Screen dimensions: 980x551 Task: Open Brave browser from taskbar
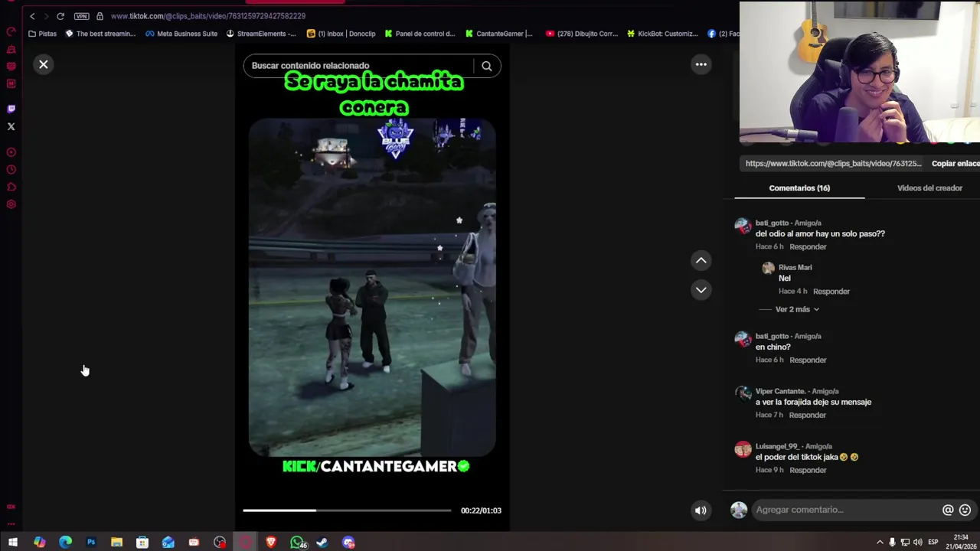[x=271, y=543]
